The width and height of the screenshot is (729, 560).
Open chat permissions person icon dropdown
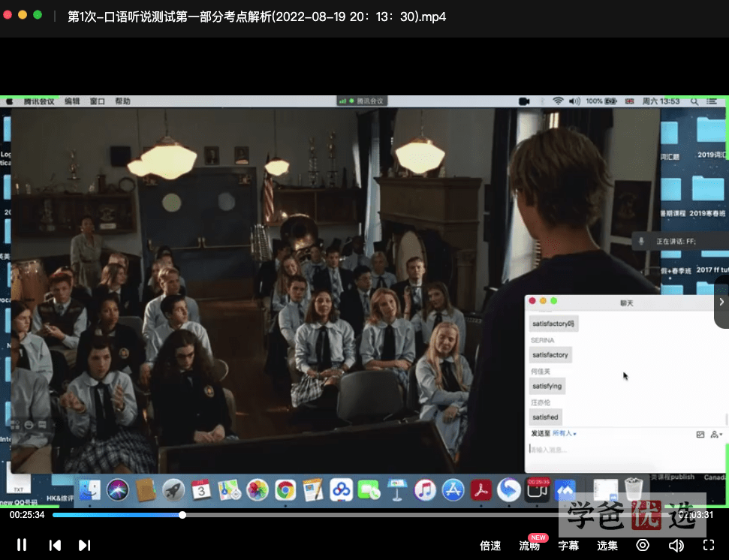point(716,435)
